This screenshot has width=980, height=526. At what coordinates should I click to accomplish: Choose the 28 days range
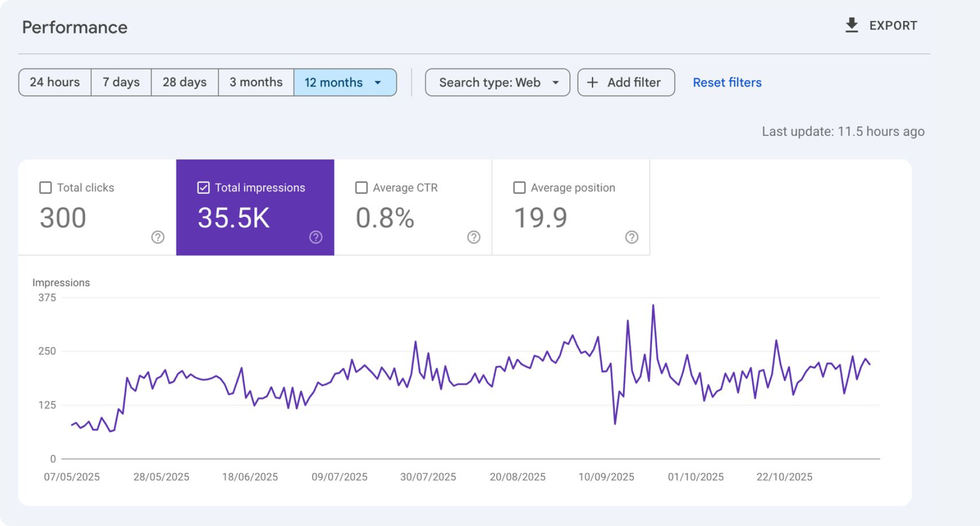[184, 82]
